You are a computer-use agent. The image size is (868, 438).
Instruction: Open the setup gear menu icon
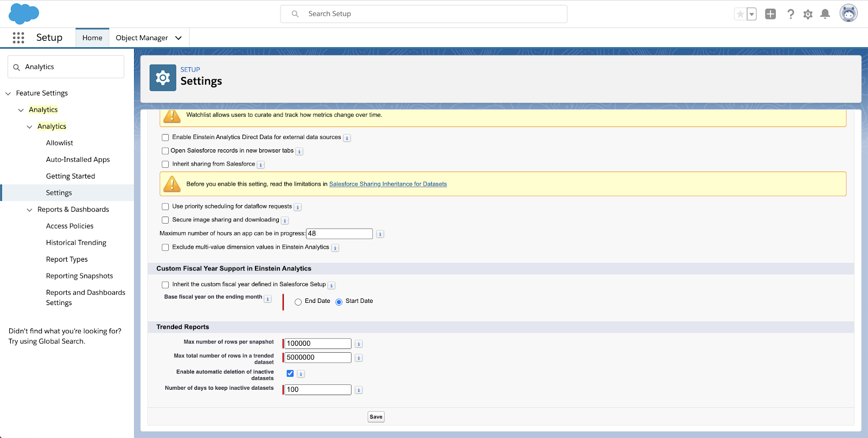tap(808, 14)
